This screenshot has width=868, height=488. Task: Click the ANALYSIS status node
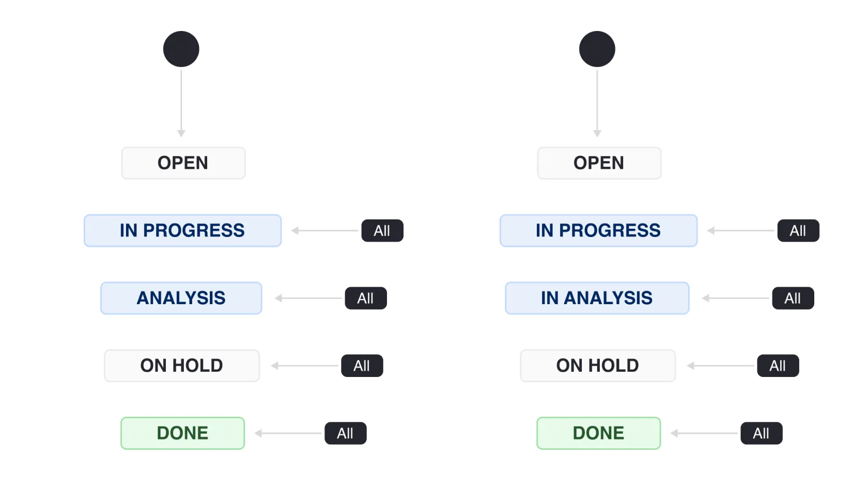181,298
